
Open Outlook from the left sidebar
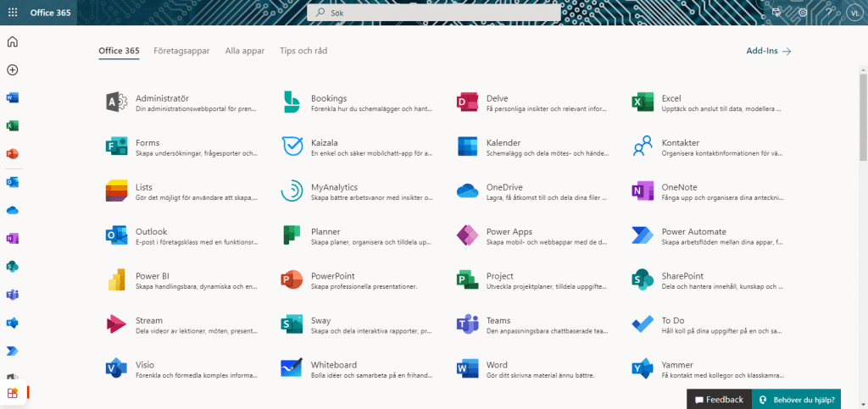(x=12, y=182)
